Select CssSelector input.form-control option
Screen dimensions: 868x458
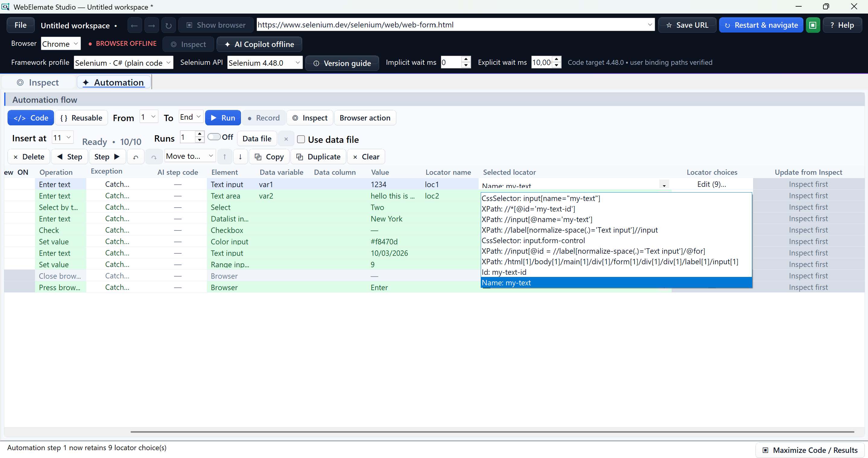point(616,241)
